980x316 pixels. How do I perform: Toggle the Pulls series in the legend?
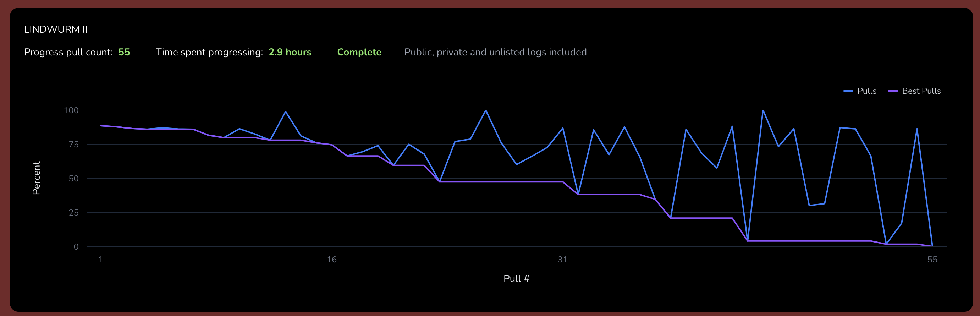pyautogui.click(x=860, y=91)
